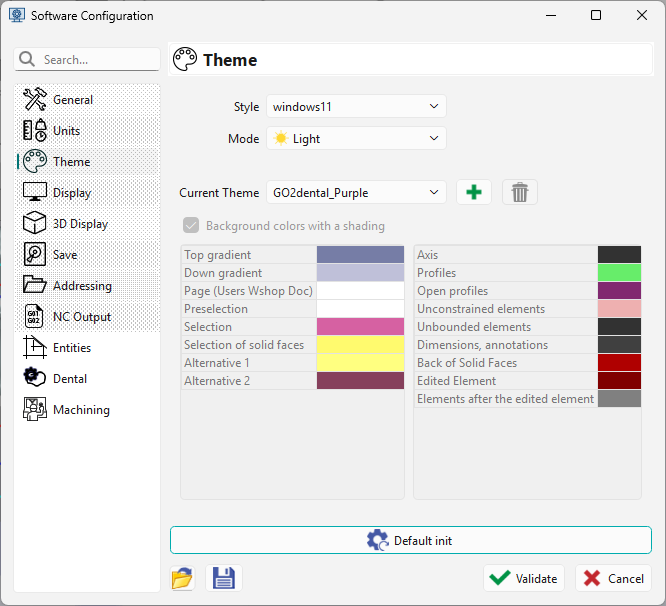The width and height of the screenshot is (666, 606).
Task: Open Save settings via disk icon
Action: coord(34,254)
